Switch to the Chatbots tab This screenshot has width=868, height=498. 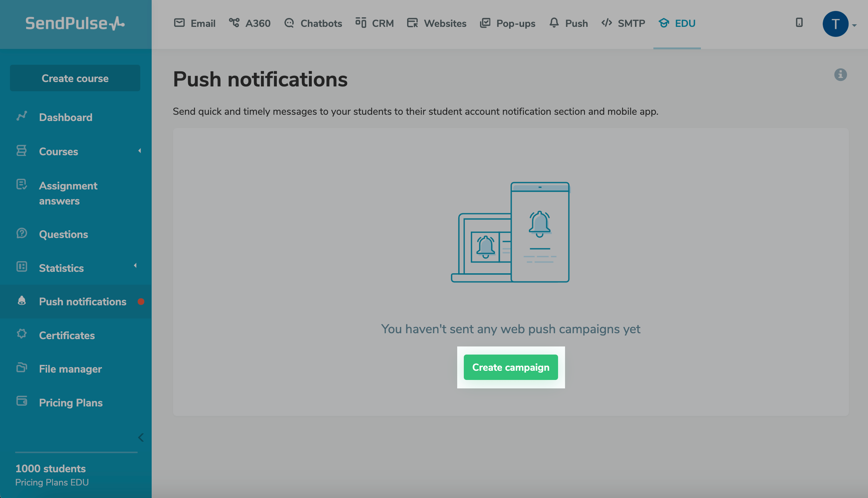[313, 24]
